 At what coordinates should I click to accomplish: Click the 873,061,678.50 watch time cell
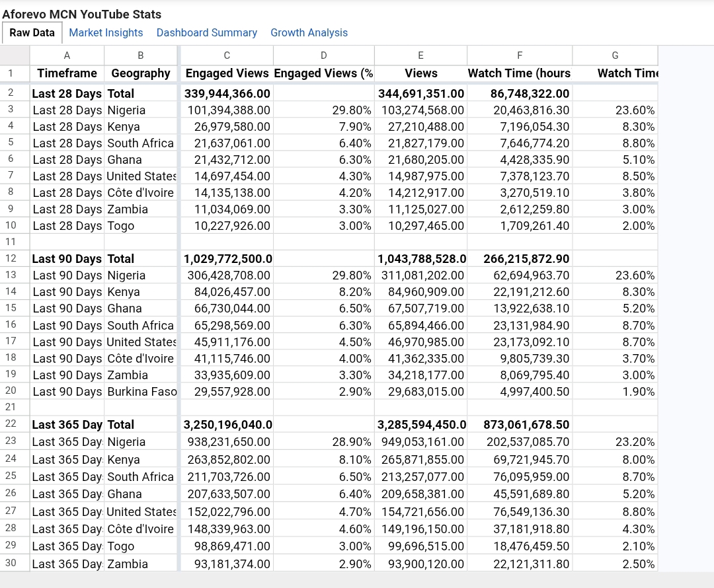pyautogui.click(x=520, y=425)
